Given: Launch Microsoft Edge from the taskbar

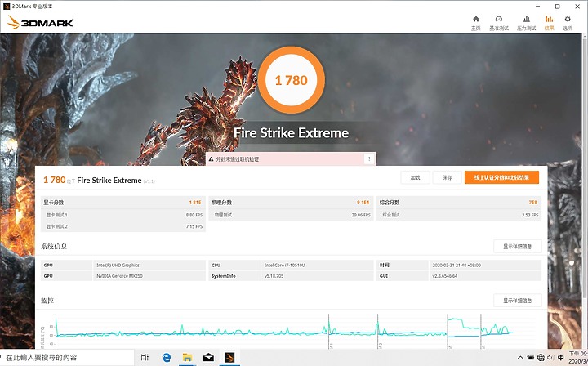Looking at the screenshot, I should pyautogui.click(x=167, y=357).
